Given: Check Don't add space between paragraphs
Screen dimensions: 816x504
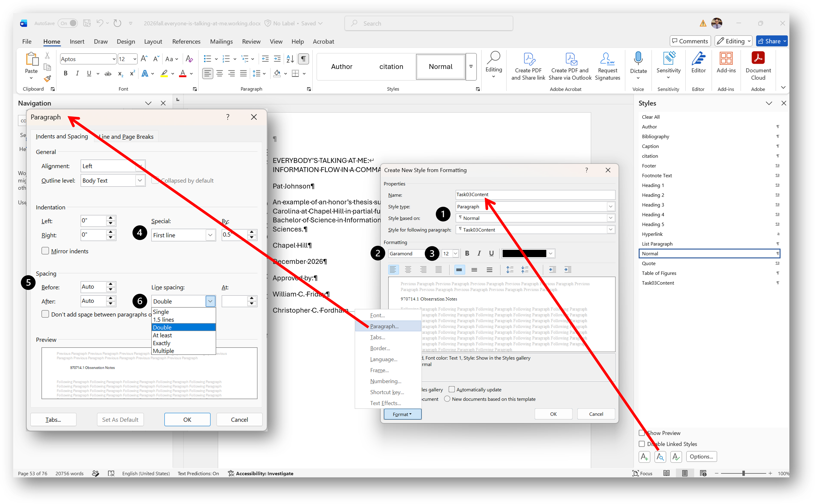Looking at the screenshot, I should click(x=45, y=314).
